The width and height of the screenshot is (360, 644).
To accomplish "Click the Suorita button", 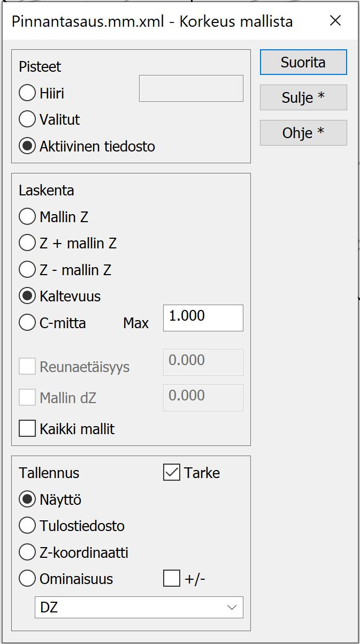I will click(303, 62).
